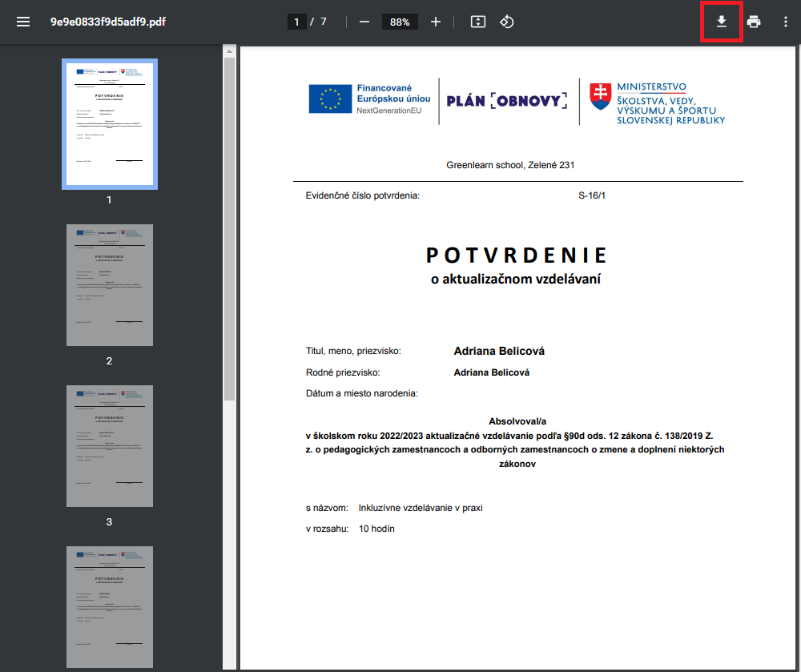Click 'Greenlearn school, Zelené 231' text
This screenshot has height=672, width=801.
[510, 166]
